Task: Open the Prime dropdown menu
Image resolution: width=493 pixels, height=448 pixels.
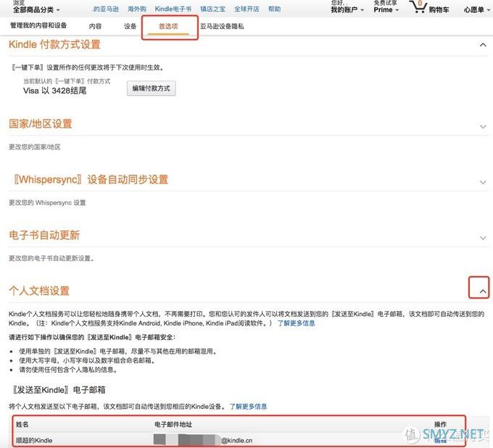Action: 386,9
